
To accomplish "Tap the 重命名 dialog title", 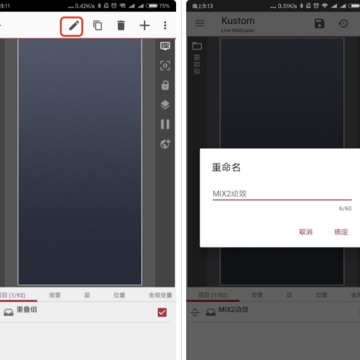I will click(x=226, y=167).
